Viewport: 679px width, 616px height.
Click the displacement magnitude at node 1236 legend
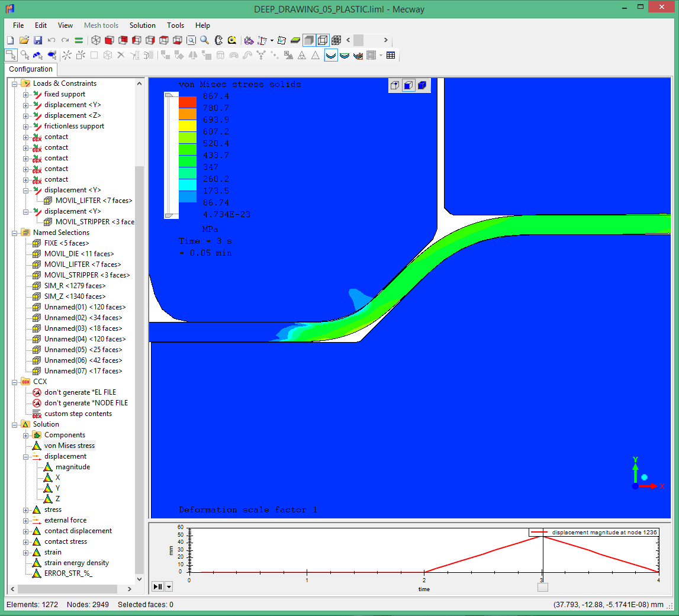594,533
